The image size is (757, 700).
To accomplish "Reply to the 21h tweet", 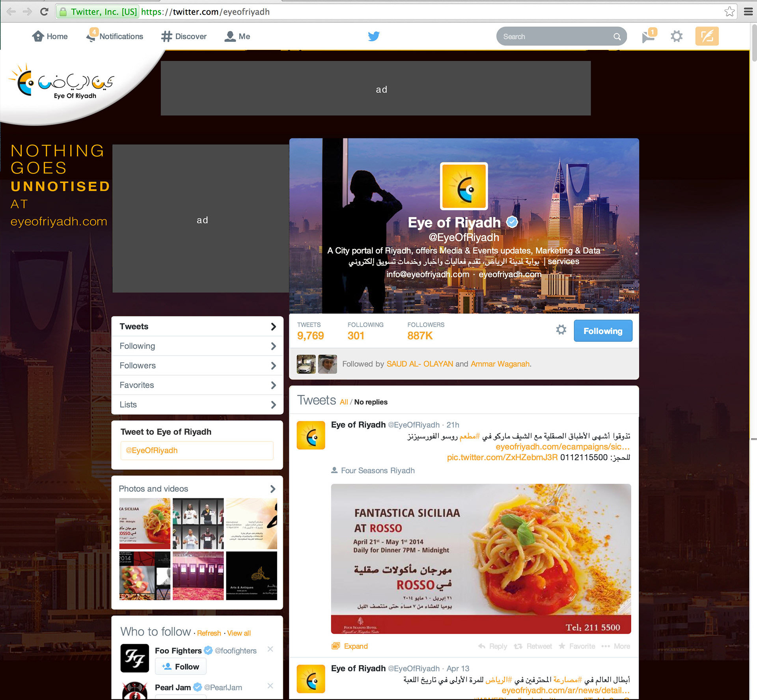I will point(492,646).
